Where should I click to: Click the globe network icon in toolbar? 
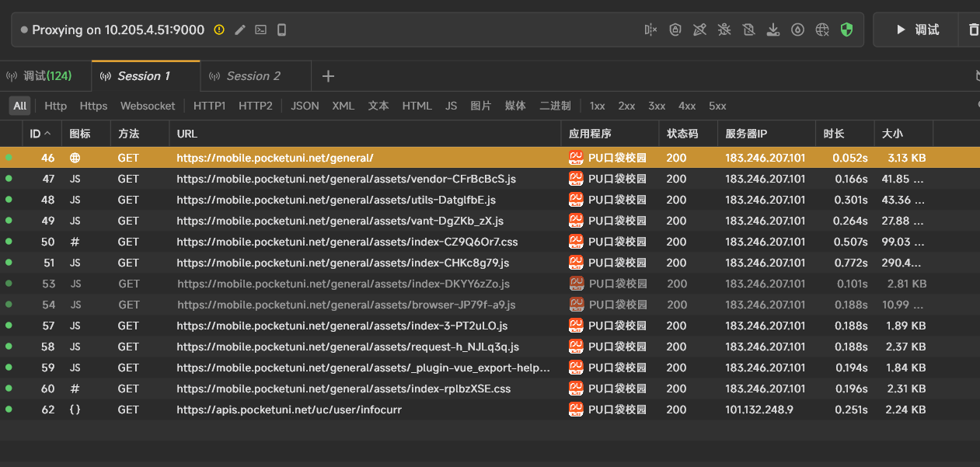click(x=822, y=30)
